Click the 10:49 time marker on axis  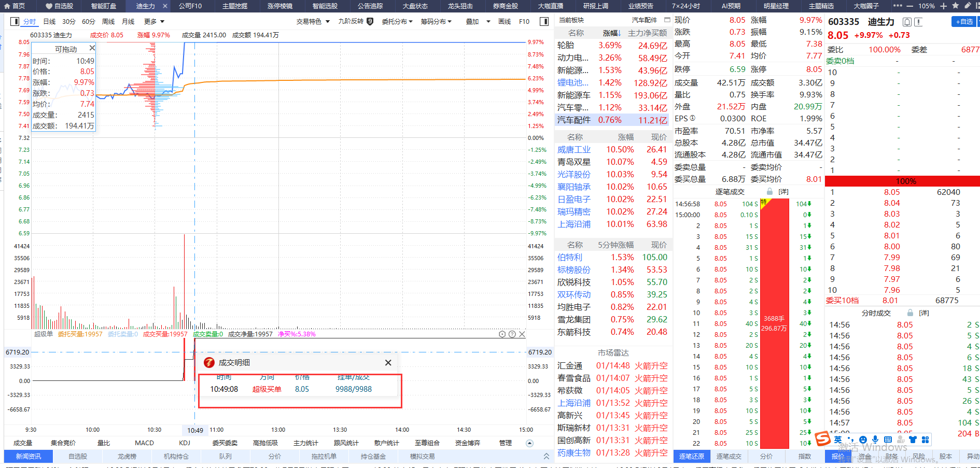(195, 430)
